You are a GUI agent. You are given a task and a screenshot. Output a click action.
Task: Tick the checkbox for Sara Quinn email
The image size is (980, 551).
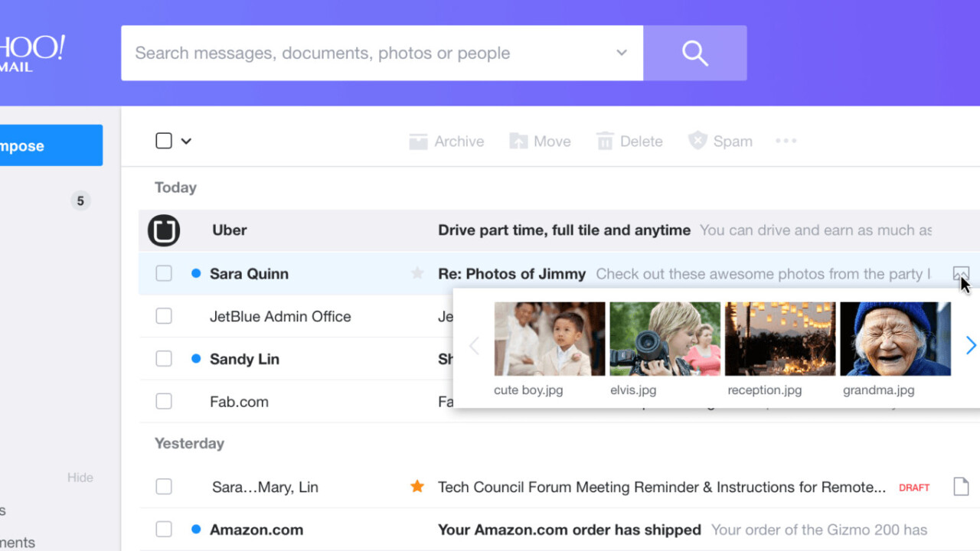click(x=164, y=273)
